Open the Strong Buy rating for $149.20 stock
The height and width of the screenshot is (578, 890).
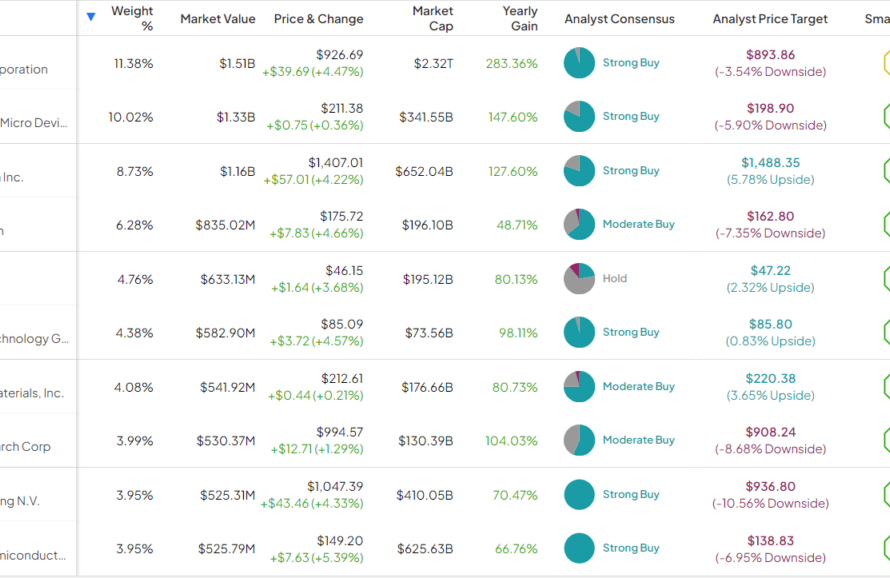pyautogui.click(x=631, y=548)
